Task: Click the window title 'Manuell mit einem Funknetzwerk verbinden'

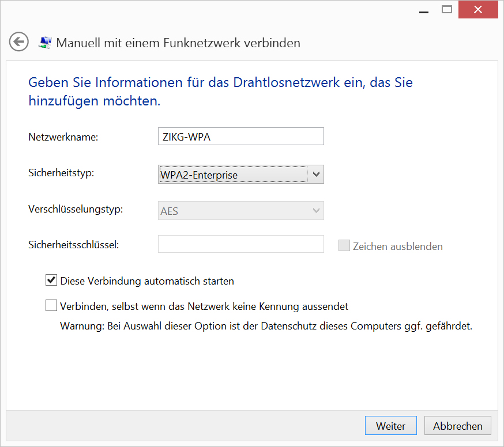Action: click(178, 43)
